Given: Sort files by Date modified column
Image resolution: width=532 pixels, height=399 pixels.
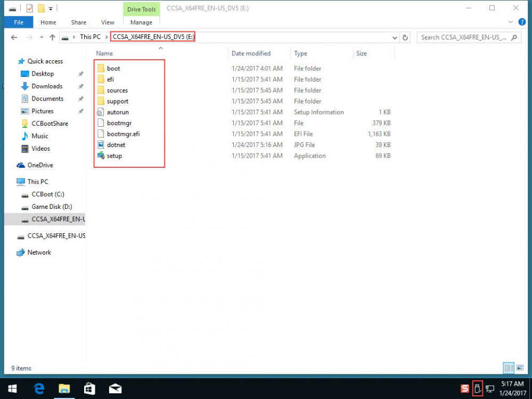Looking at the screenshot, I should point(251,53).
